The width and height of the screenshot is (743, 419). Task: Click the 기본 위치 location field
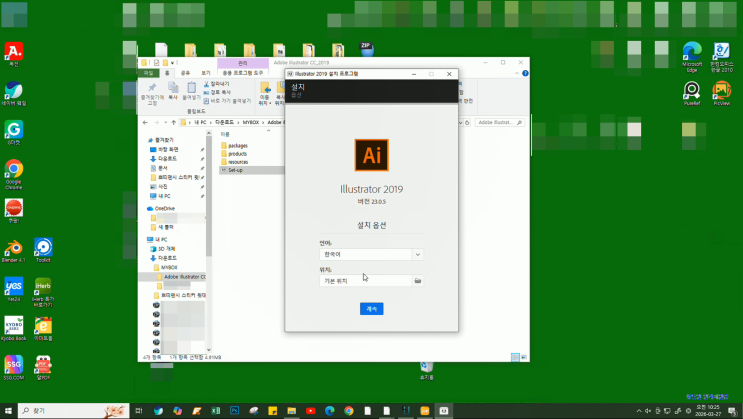point(365,281)
